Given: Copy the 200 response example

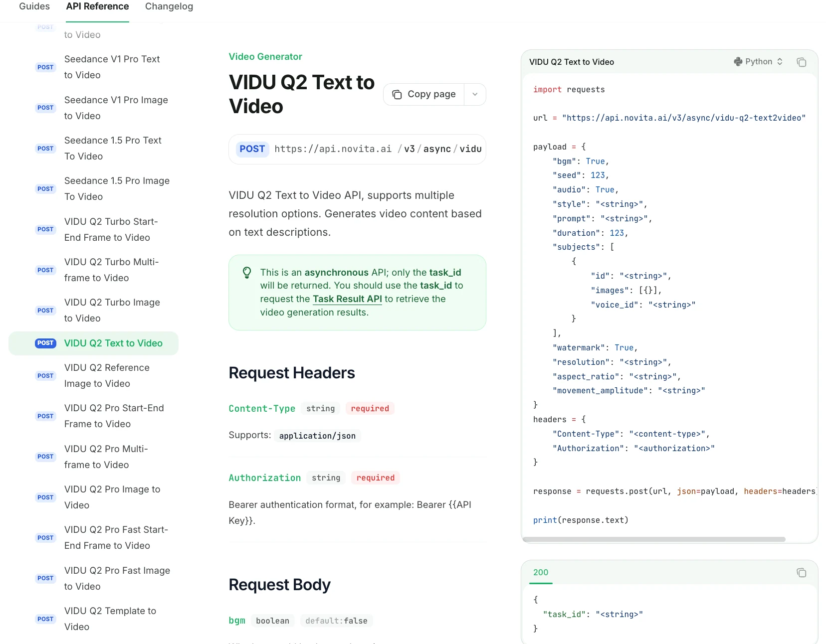Looking at the screenshot, I should pos(801,573).
